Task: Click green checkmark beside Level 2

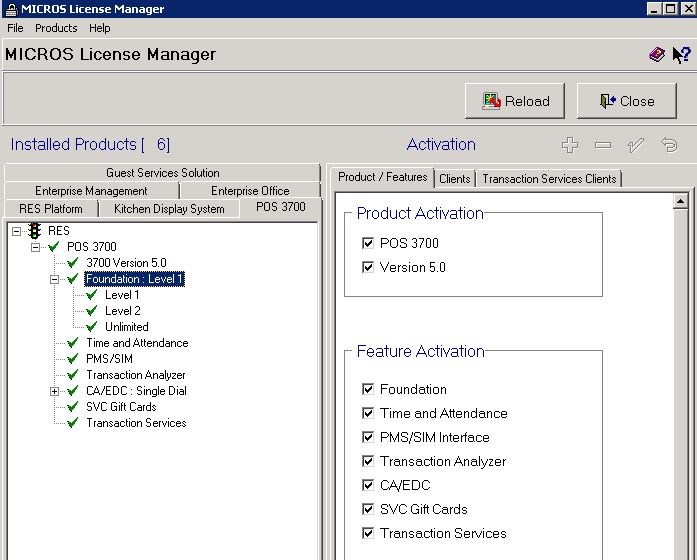Action: point(92,311)
